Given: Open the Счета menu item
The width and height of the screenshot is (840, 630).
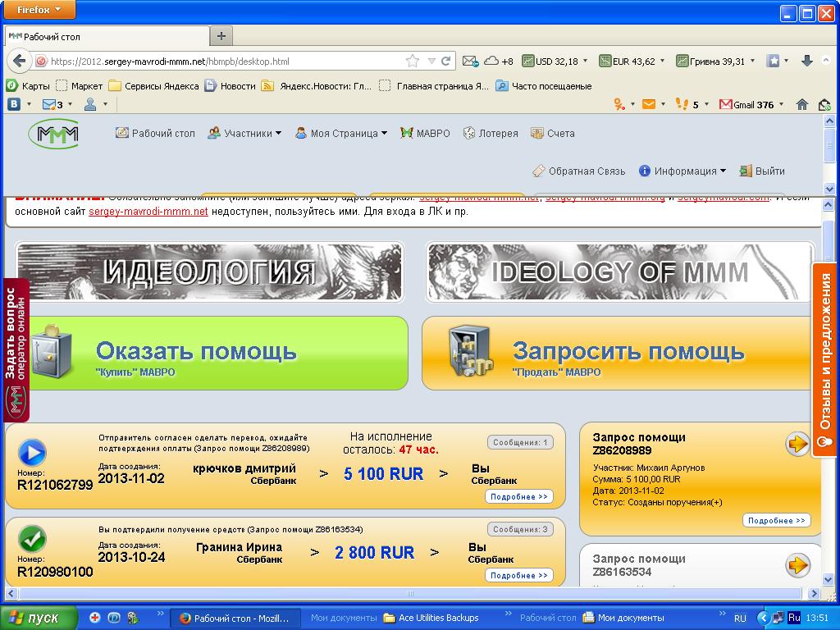Looking at the screenshot, I should click(552, 134).
